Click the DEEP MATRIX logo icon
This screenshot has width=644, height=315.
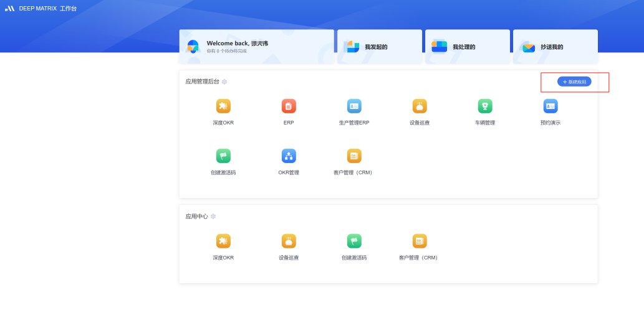10,8
